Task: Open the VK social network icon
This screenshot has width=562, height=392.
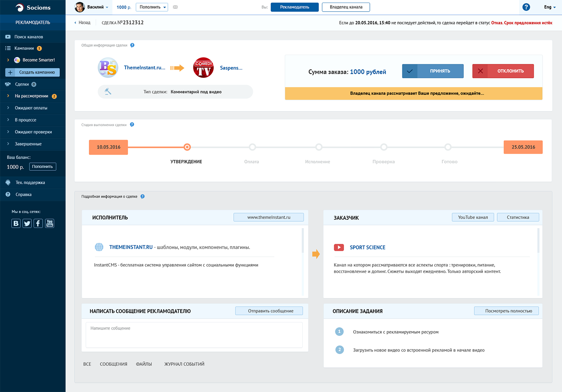Action: (x=16, y=224)
